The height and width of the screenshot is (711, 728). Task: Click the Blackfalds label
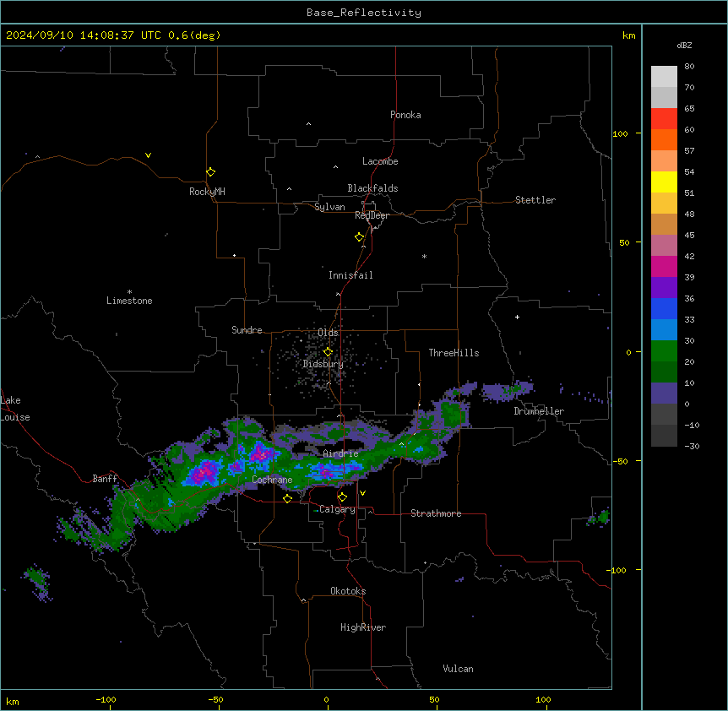[372, 188]
